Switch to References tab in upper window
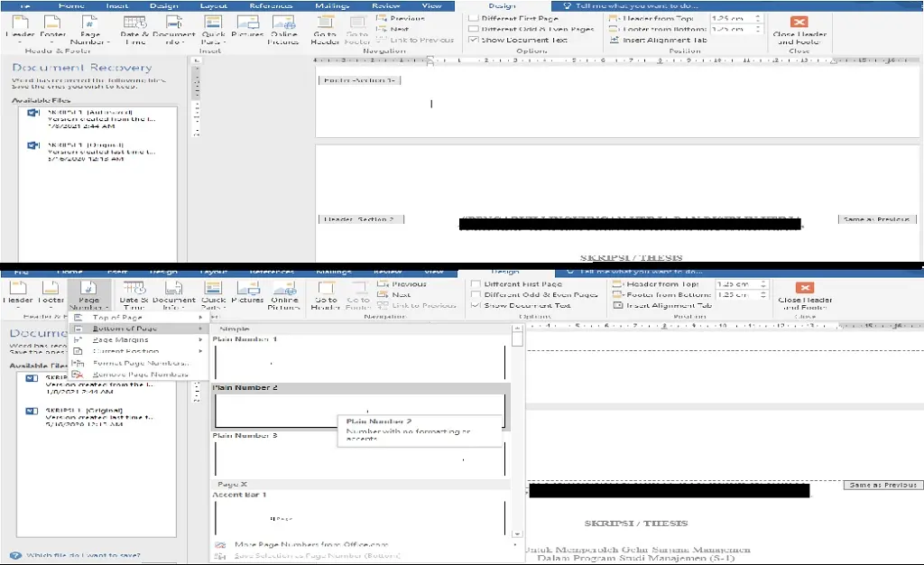924x565 pixels. click(271, 5)
